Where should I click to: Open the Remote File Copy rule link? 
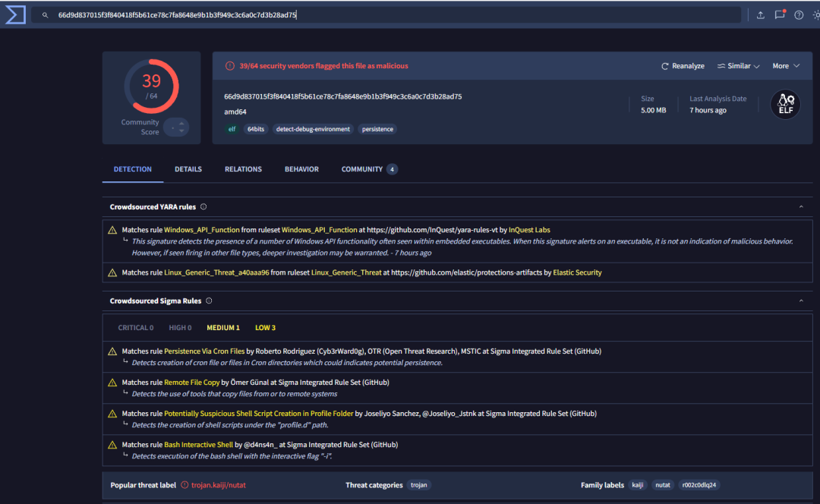192,383
